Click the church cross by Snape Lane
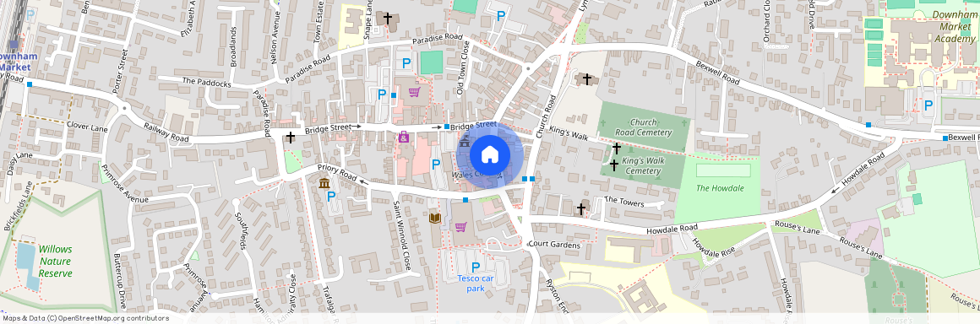This screenshot has height=324, width=980. (x=388, y=19)
